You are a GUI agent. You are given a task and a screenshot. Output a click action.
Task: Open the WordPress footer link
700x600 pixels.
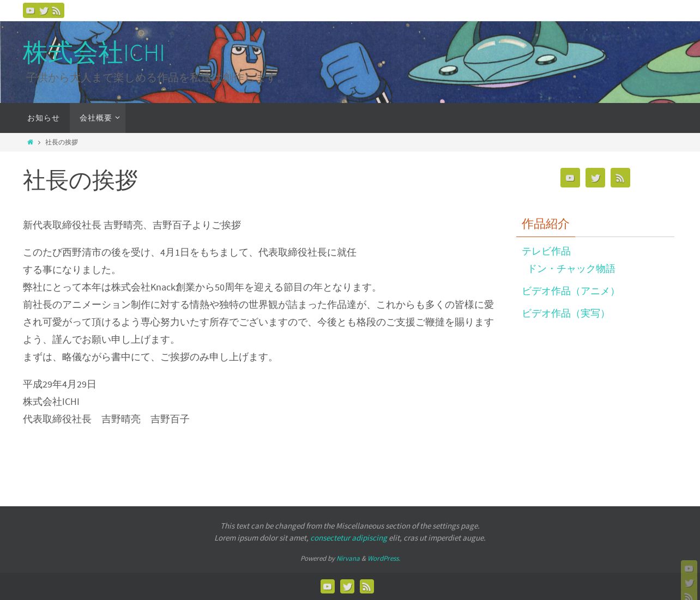383,558
